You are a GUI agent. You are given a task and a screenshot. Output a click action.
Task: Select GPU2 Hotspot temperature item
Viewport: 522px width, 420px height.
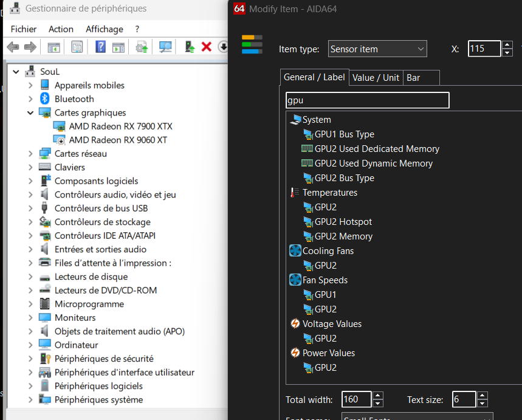click(343, 221)
